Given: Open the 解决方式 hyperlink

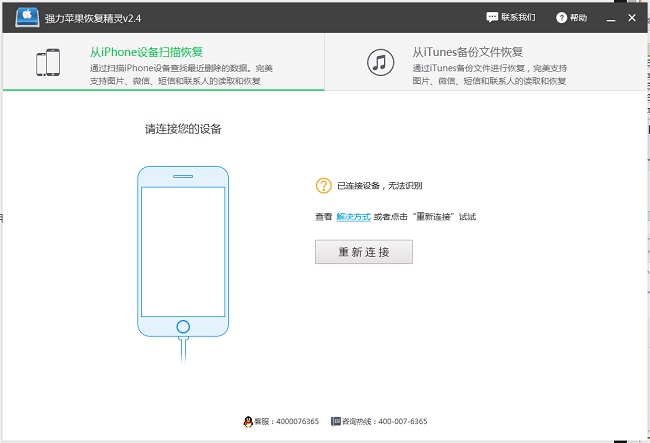Looking at the screenshot, I should [x=353, y=216].
